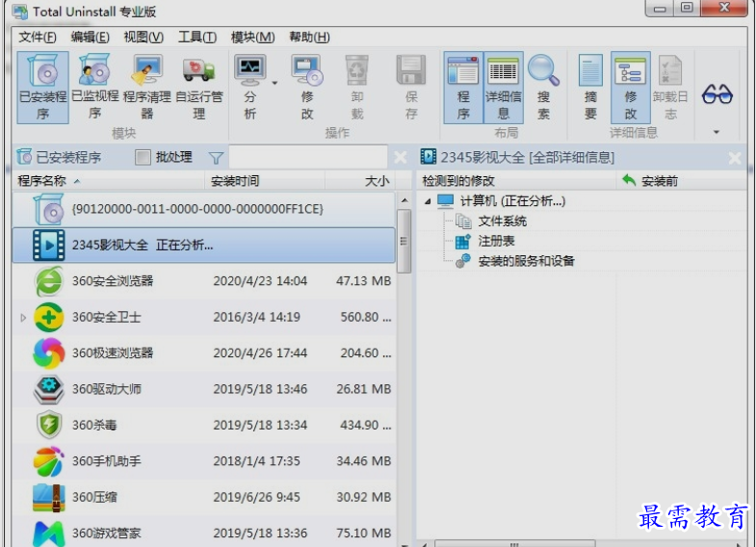
Task: Close the 2345影视大全 details panel
Action: pyautogui.click(x=735, y=158)
